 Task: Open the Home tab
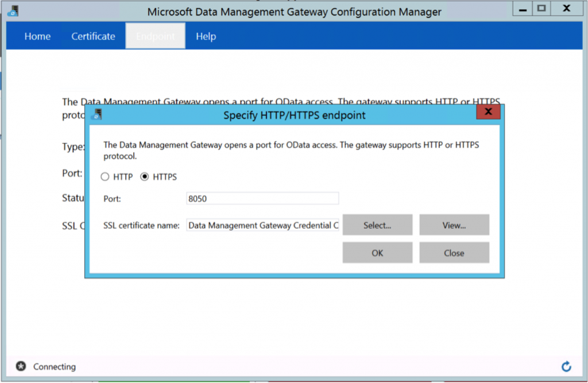coord(37,36)
